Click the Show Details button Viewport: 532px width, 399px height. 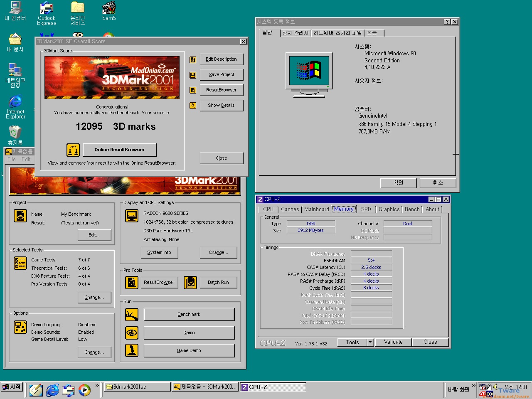[x=222, y=106]
